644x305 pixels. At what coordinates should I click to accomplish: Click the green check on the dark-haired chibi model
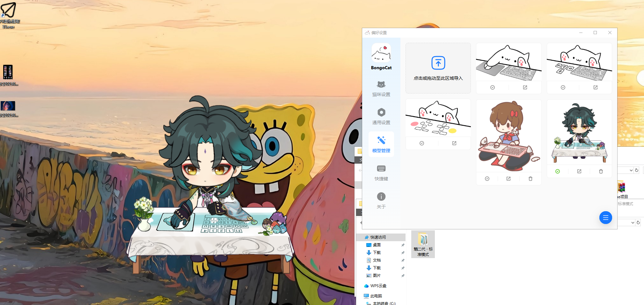(557, 171)
